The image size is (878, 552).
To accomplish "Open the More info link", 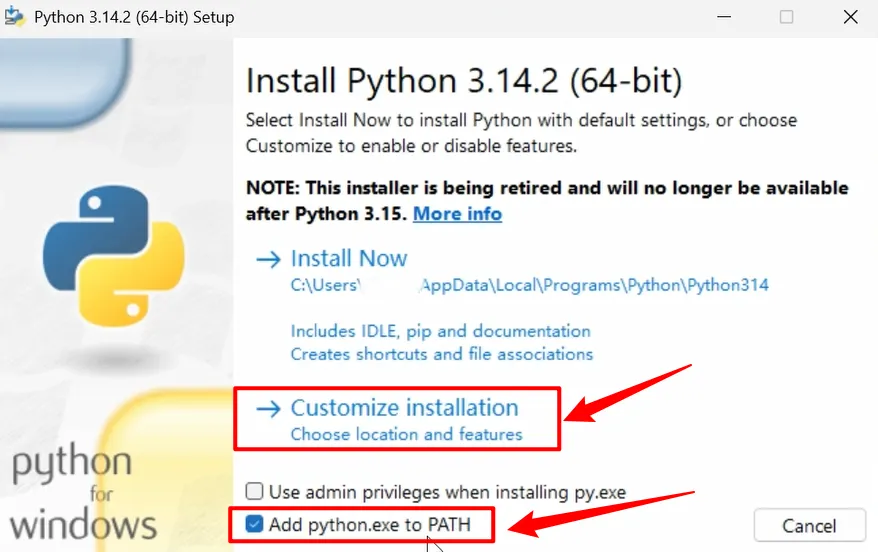I will pos(457,214).
